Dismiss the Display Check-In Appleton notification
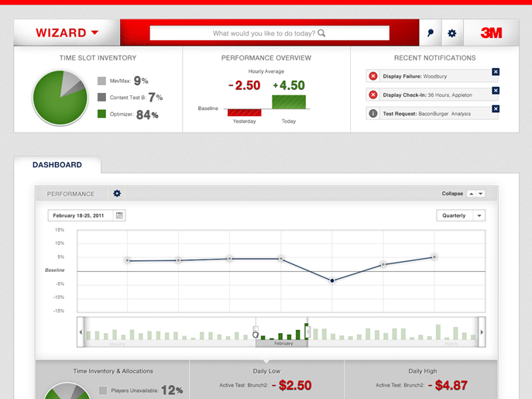 tap(496, 91)
